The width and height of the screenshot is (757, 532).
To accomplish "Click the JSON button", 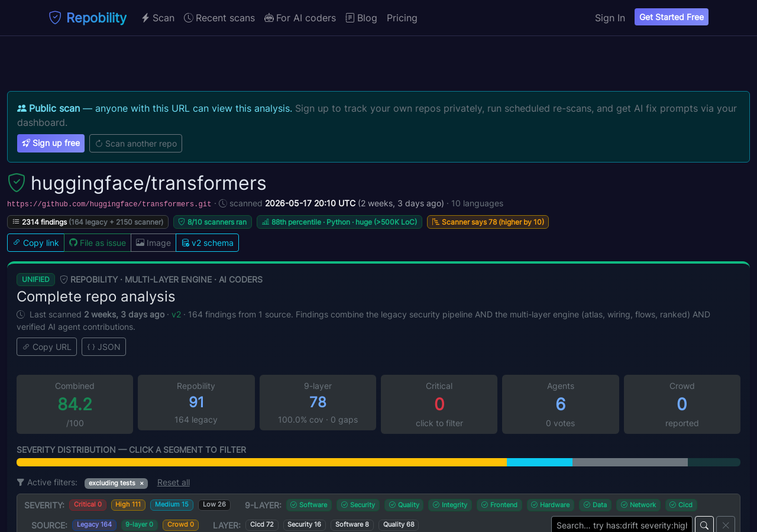I will 103,346.
